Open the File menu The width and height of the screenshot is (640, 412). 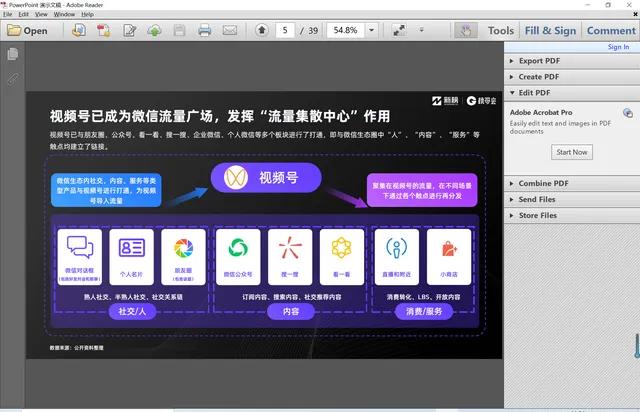(7, 14)
